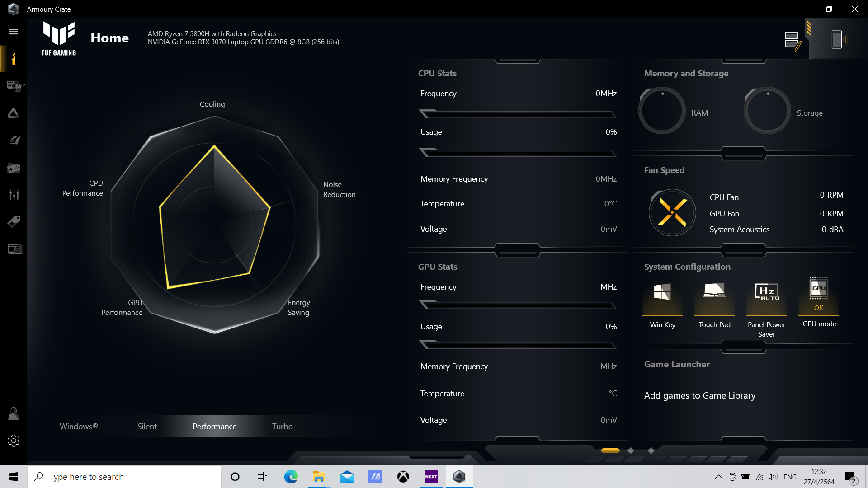Open Microsoft Edge from taskbar

point(291,477)
